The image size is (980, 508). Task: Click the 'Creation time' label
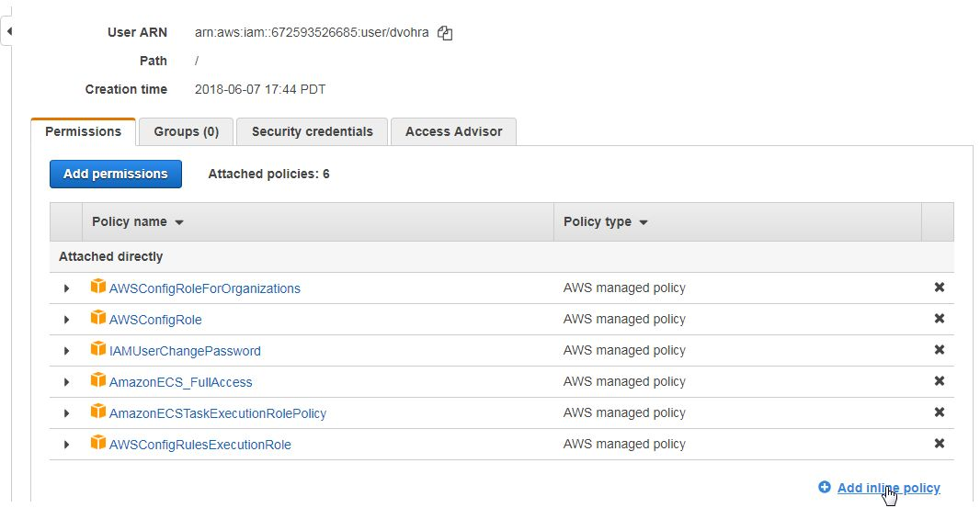click(x=126, y=89)
